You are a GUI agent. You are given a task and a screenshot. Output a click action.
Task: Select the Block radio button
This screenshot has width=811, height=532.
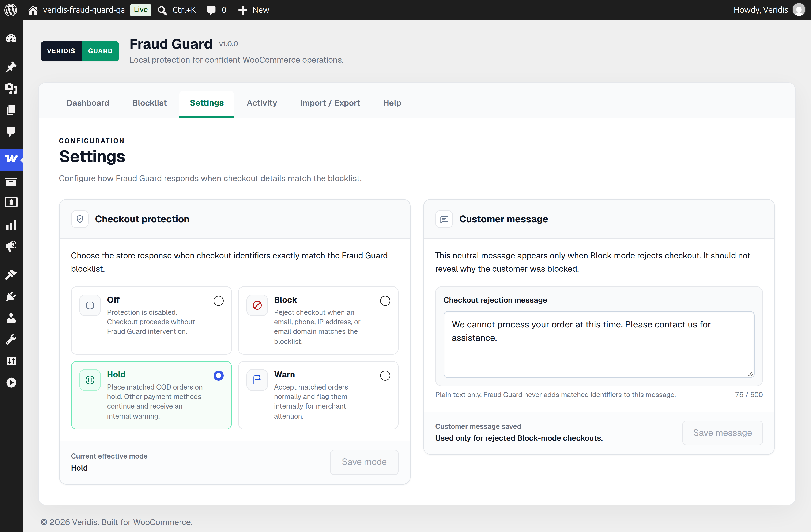click(x=385, y=301)
